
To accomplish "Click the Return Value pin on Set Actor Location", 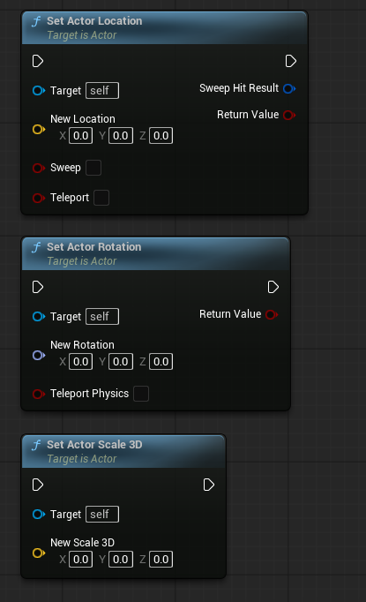I will point(289,115).
